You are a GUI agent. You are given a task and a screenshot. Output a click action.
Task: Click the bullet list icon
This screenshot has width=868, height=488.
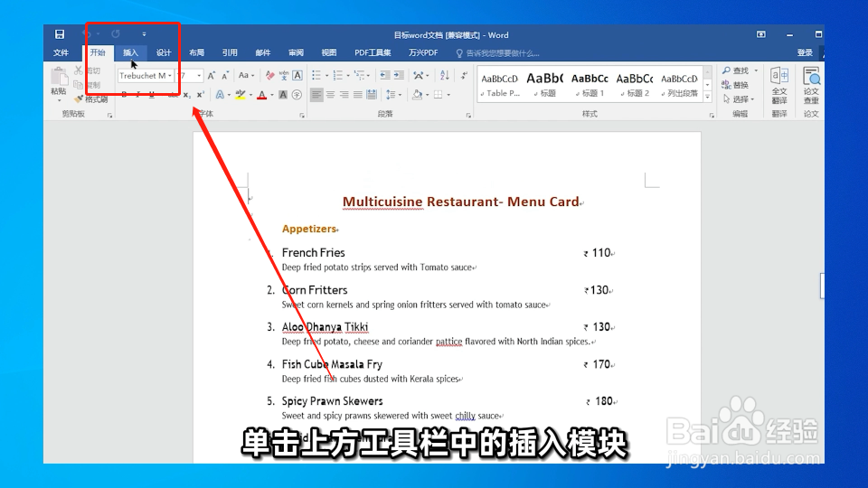[x=316, y=75]
